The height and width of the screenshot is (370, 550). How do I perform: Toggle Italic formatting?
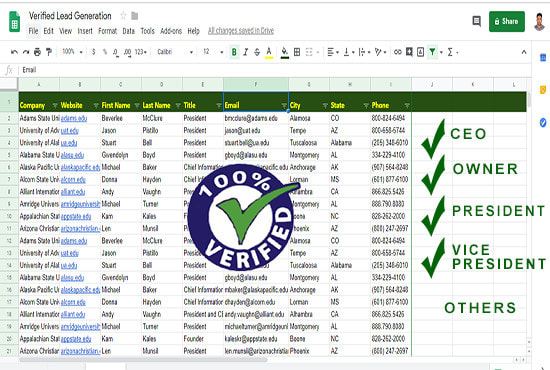246,52
